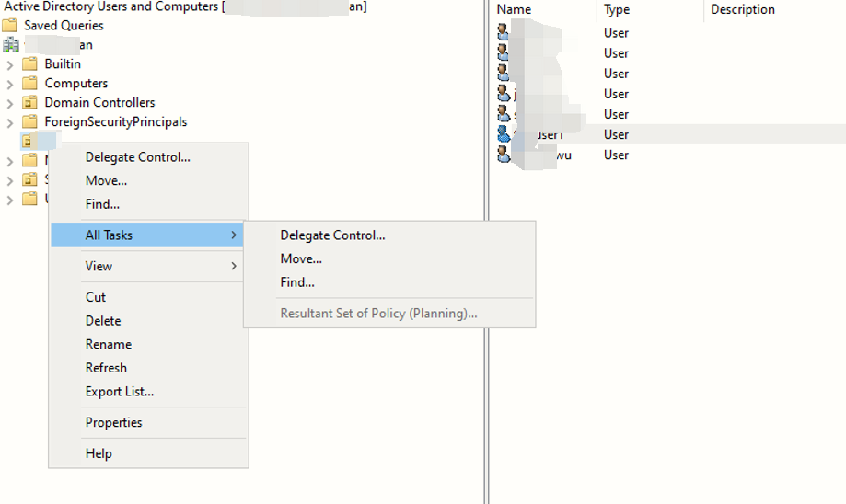This screenshot has width=846, height=504.
Task: Select the ForeignSecurityPrincipals tree item
Action: pyautogui.click(x=116, y=121)
